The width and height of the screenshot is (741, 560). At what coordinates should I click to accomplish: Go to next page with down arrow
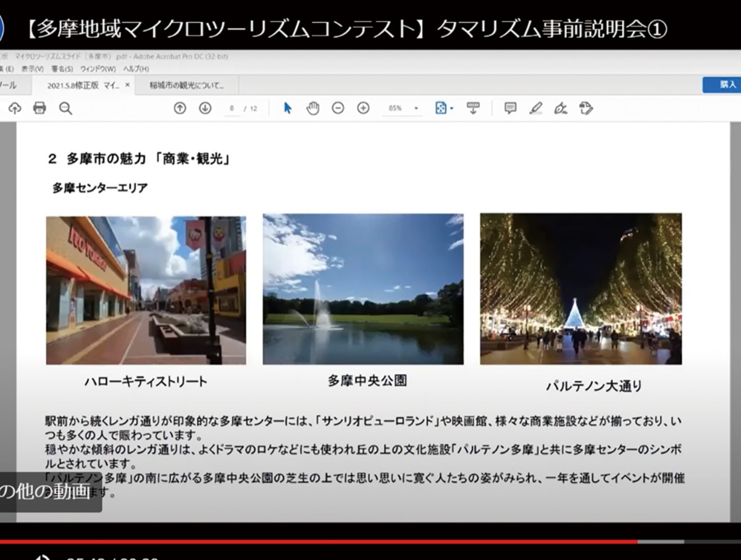(205, 108)
